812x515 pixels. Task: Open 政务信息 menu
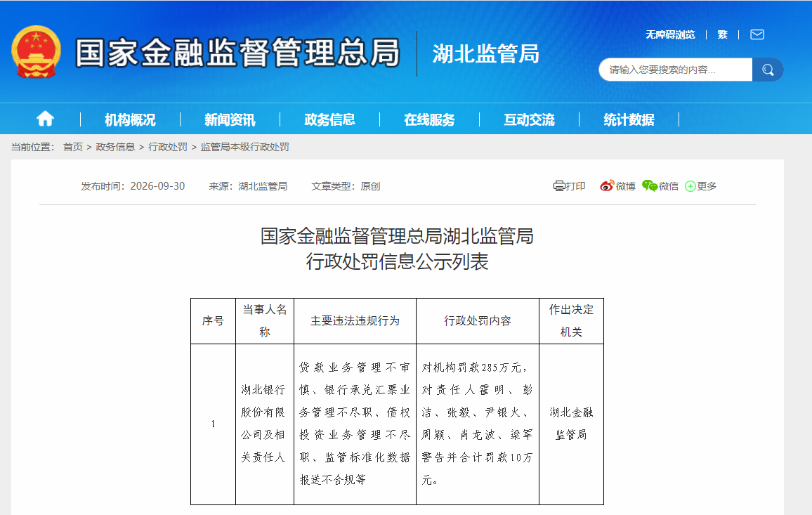pyautogui.click(x=330, y=119)
